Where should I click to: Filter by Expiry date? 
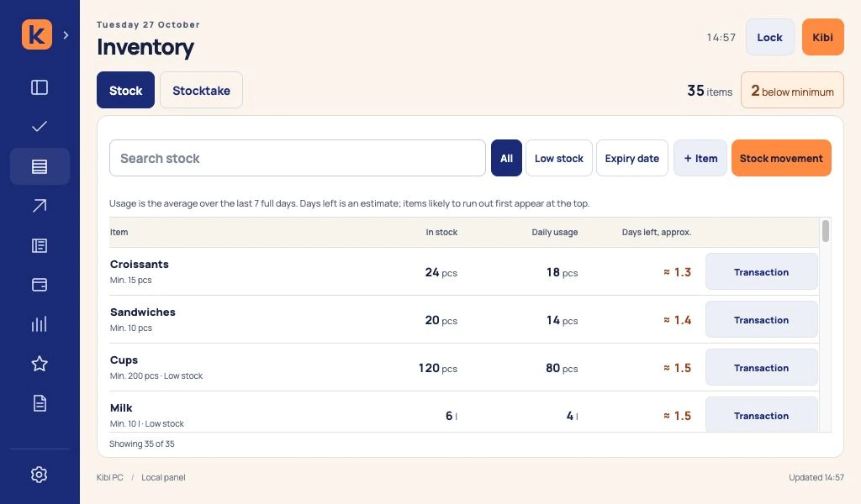point(632,158)
